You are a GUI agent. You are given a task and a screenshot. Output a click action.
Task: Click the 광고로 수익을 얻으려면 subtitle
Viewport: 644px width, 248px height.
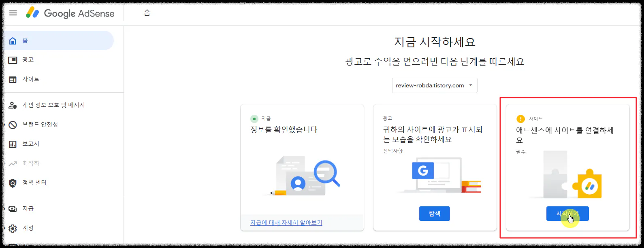435,62
